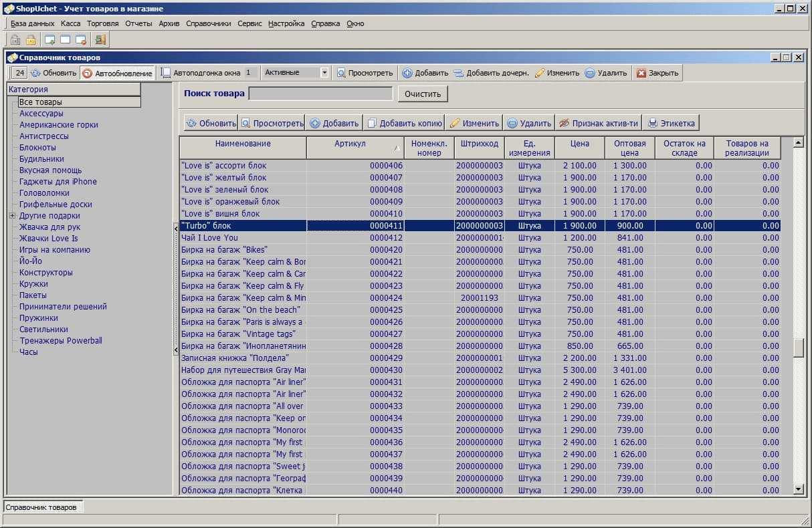Click the Поиск товара search field

coord(320,94)
